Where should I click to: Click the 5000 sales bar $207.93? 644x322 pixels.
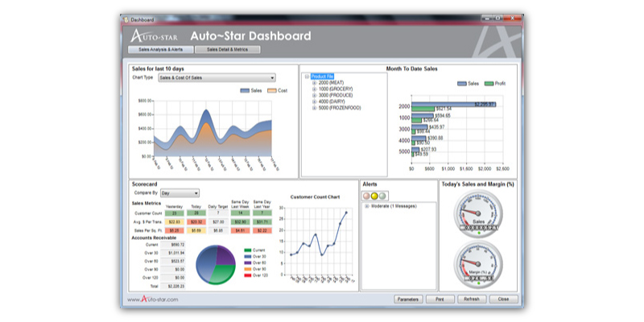tap(415, 150)
